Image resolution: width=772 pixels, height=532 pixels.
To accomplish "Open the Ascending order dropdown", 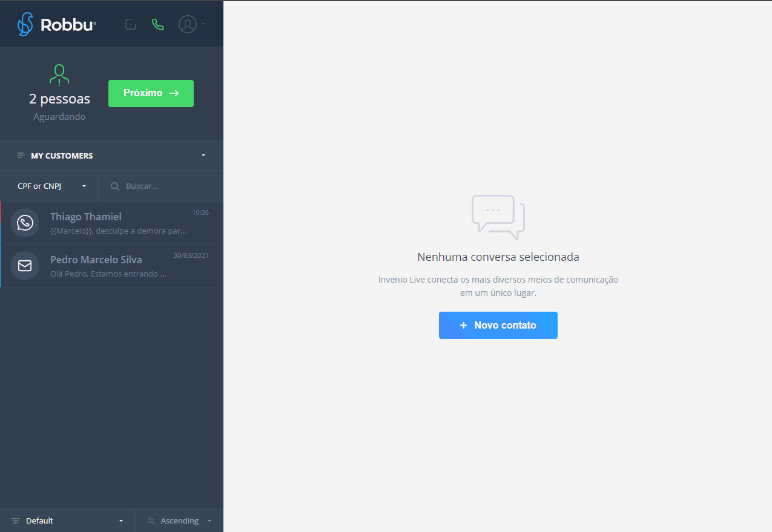I will (x=180, y=521).
